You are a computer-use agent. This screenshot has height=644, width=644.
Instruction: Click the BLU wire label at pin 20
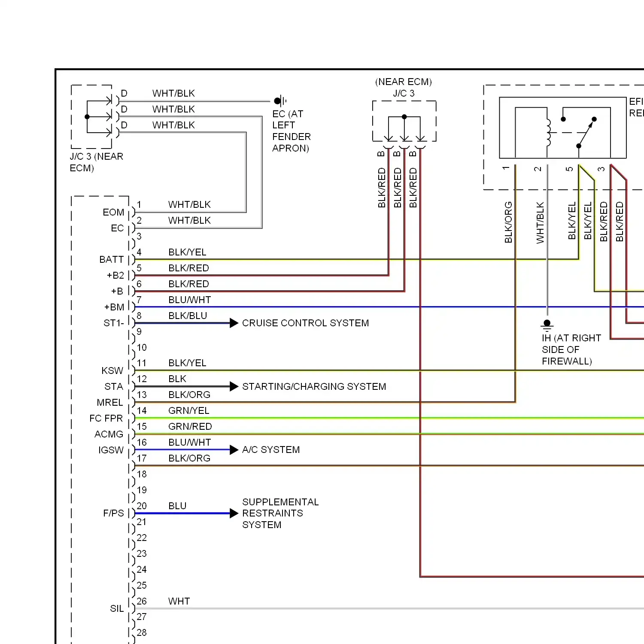coord(177,506)
